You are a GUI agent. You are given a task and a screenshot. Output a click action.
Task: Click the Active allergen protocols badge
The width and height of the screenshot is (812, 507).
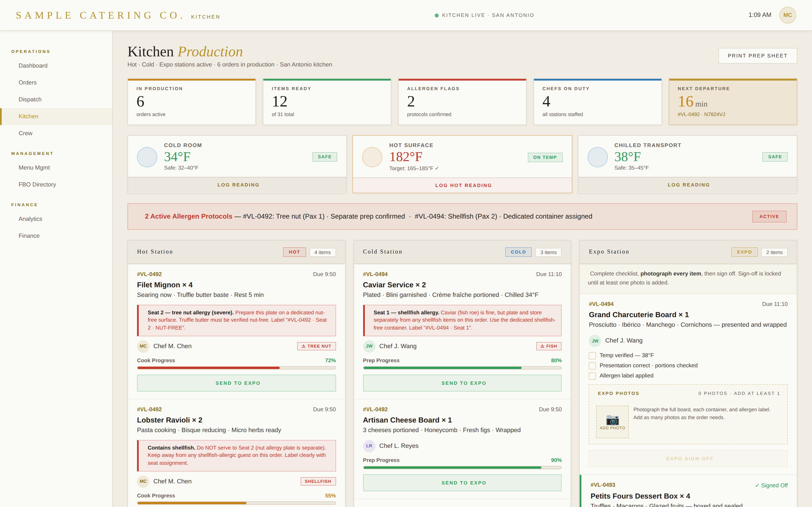[x=769, y=217]
